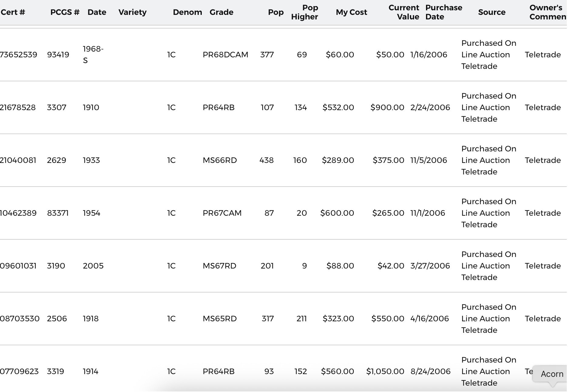Sort by My Cost column header
Screen dimensions: 568x392
click(351, 12)
